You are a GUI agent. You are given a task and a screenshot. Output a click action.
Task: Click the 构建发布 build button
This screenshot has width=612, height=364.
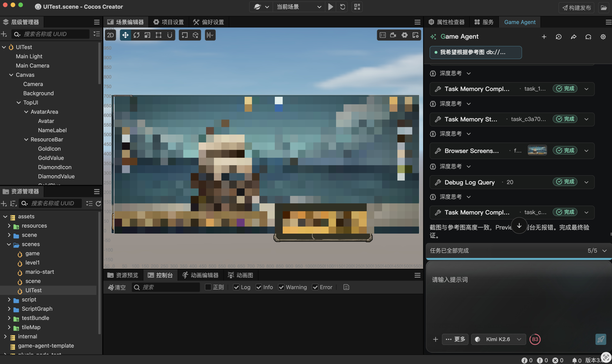click(576, 8)
